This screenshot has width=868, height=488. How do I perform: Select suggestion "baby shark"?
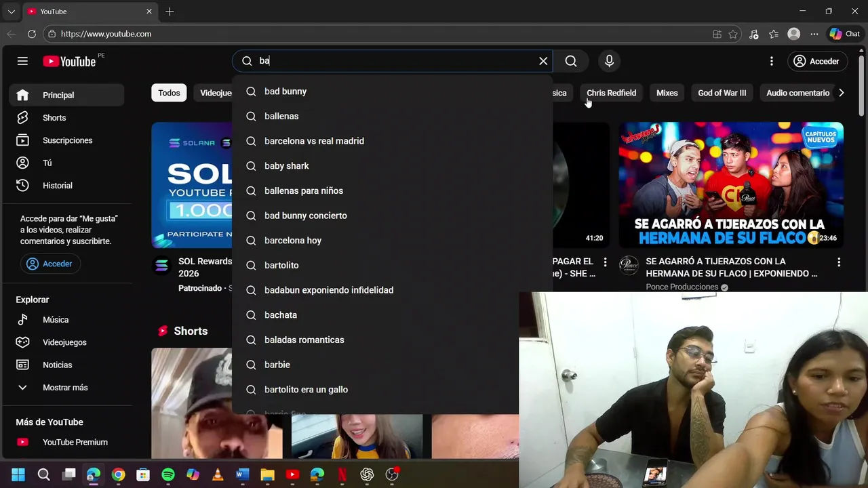coord(392,166)
